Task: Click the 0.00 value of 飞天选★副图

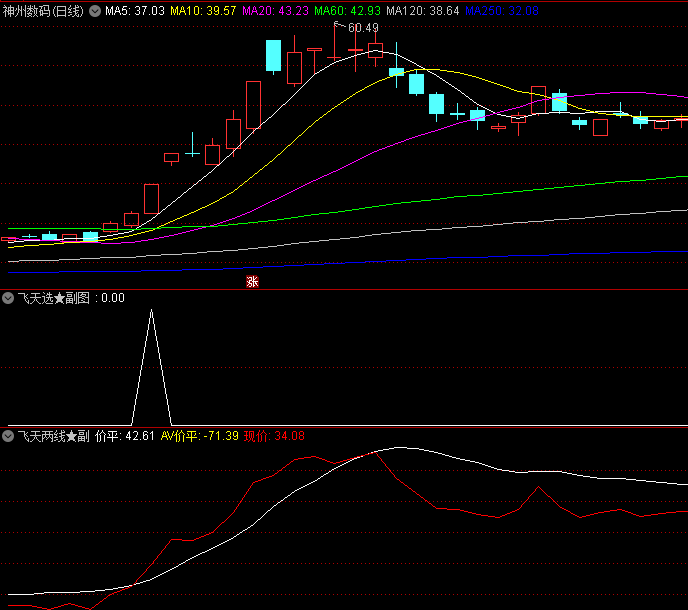Action: (113, 298)
